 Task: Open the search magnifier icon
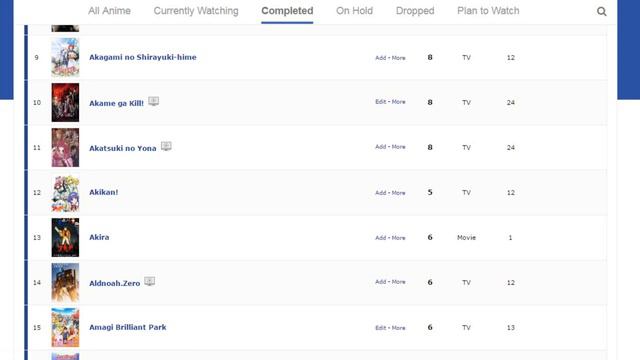click(601, 11)
